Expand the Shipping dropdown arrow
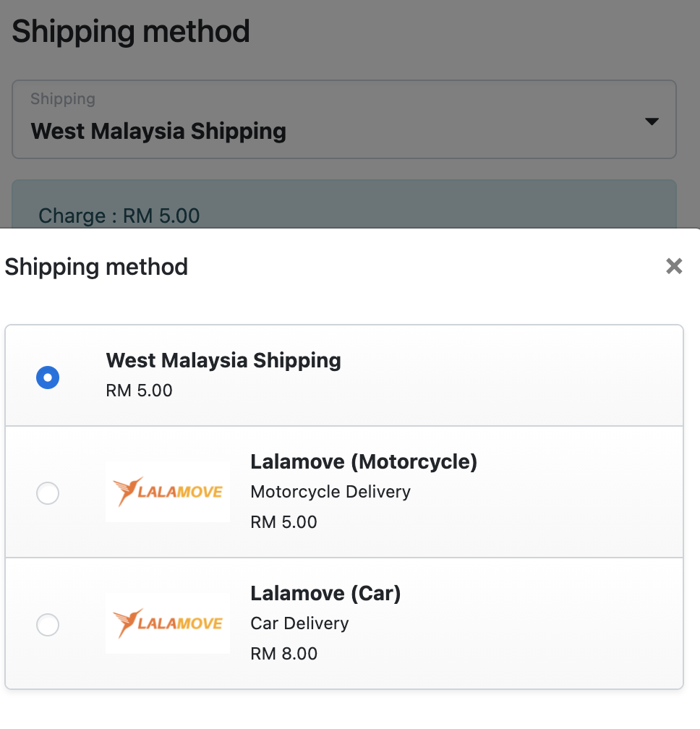Viewport: 700px width, 729px height. (652, 121)
